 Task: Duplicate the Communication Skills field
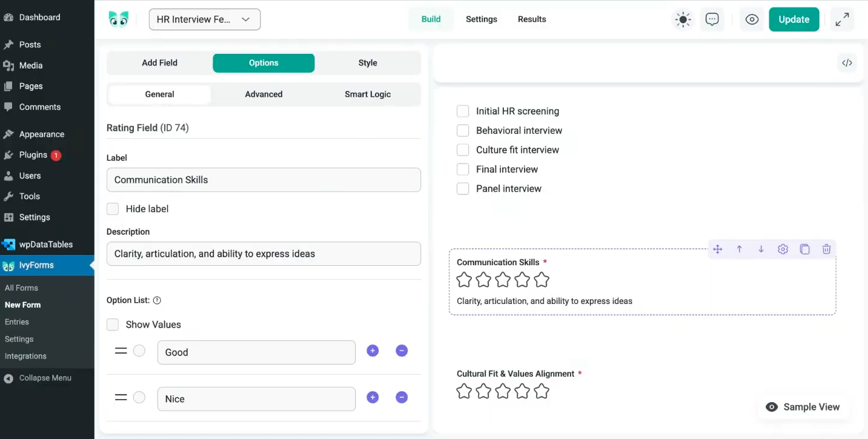tap(804, 249)
